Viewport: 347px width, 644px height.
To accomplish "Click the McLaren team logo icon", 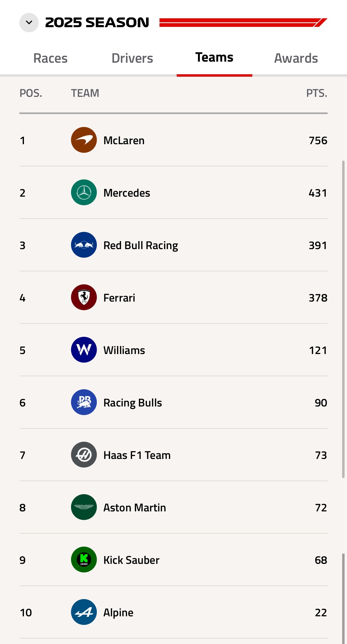I will pyautogui.click(x=84, y=140).
